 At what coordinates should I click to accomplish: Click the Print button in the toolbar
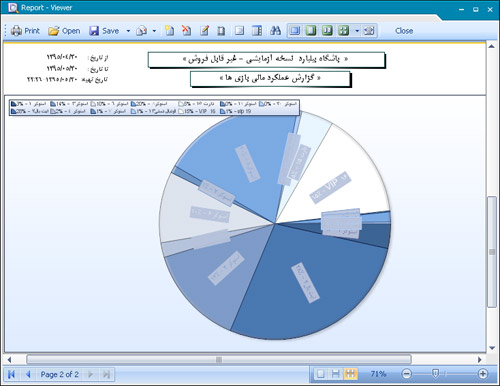pos(25,31)
